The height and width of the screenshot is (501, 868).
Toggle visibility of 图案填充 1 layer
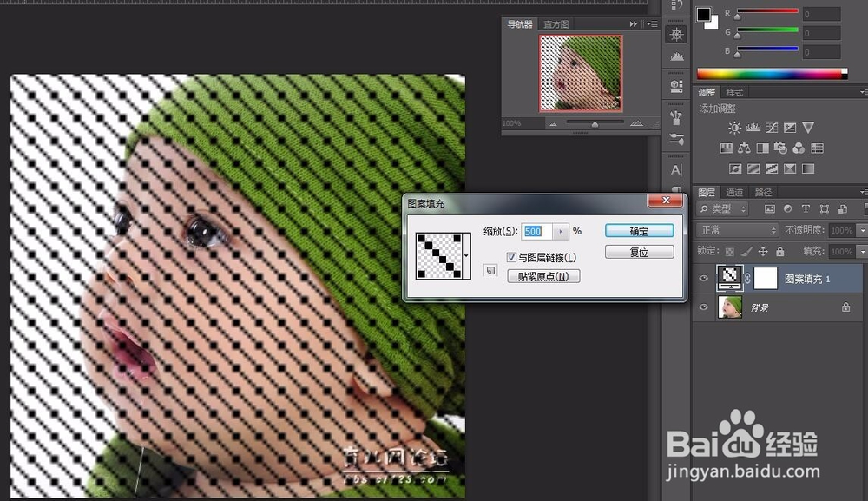pyautogui.click(x=704, y=278)
